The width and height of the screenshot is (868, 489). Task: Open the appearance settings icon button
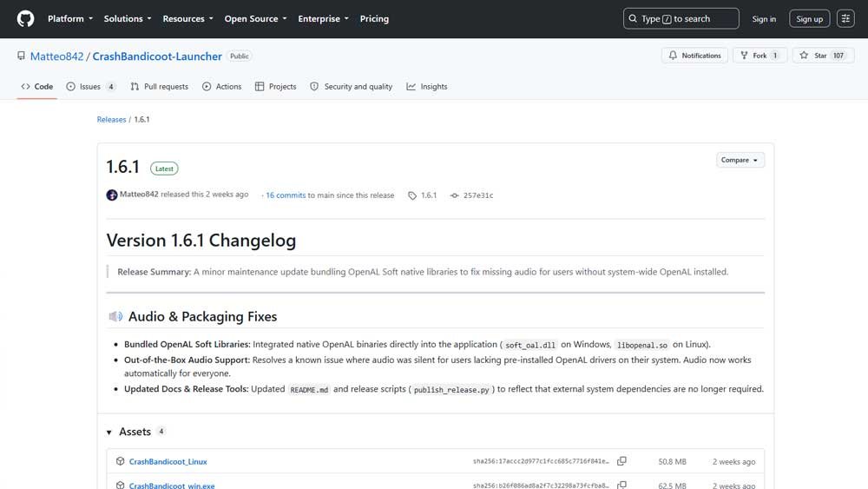[845, 19]
